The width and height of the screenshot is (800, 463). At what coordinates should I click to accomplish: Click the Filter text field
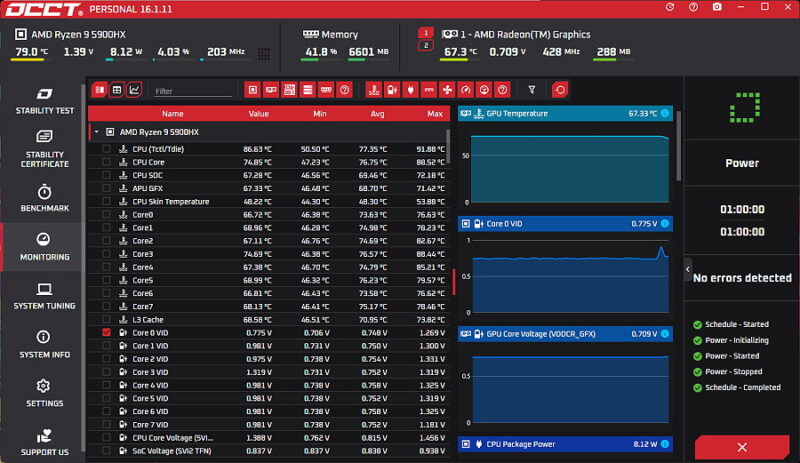tap(193, 91)
